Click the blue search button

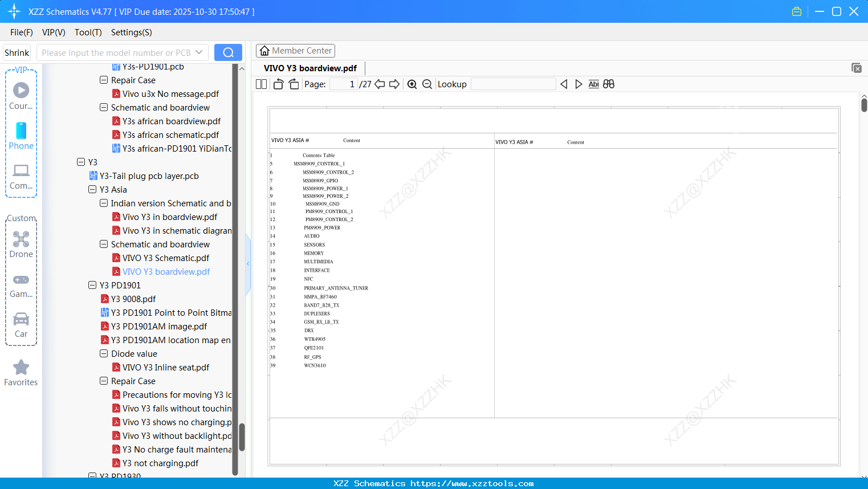tap(228, 52)
